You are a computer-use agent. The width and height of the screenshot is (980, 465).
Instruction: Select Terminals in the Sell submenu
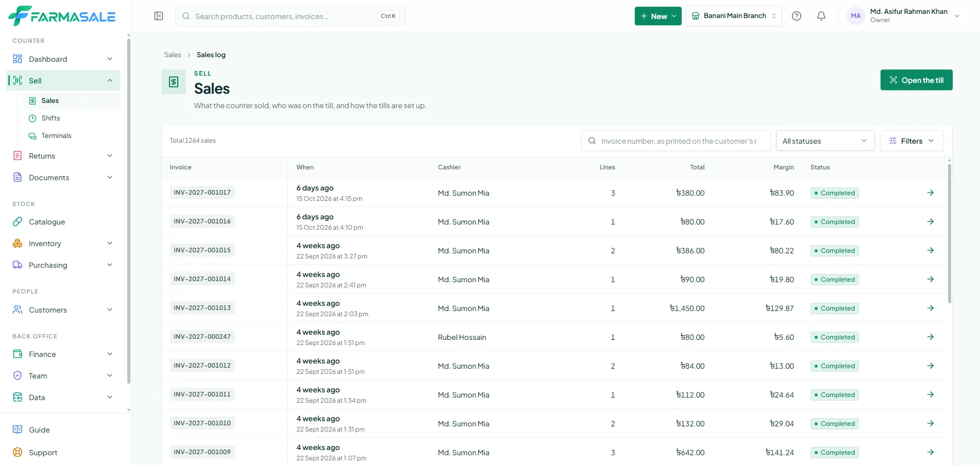72,136
